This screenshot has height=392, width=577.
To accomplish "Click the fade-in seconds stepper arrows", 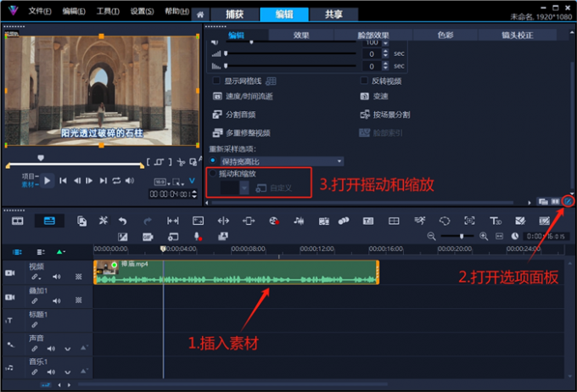I will click(x=385, y=53).
